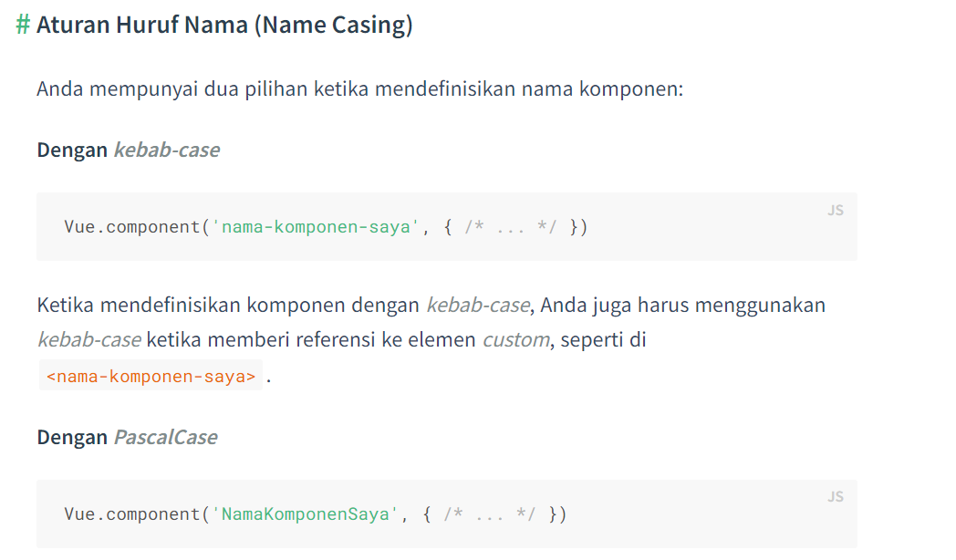
Task: Click the 'Anda mempunyai dua pilihan' paragraph
Action: [359, 90]
